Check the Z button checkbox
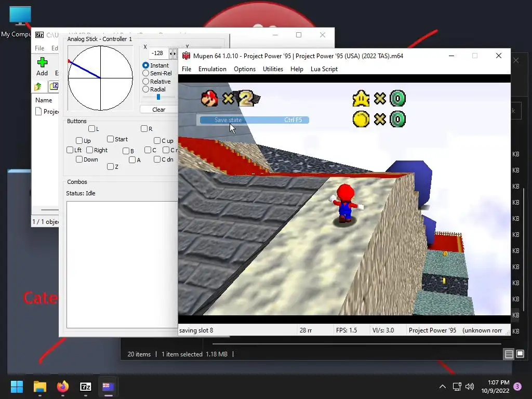 point(110,167)
